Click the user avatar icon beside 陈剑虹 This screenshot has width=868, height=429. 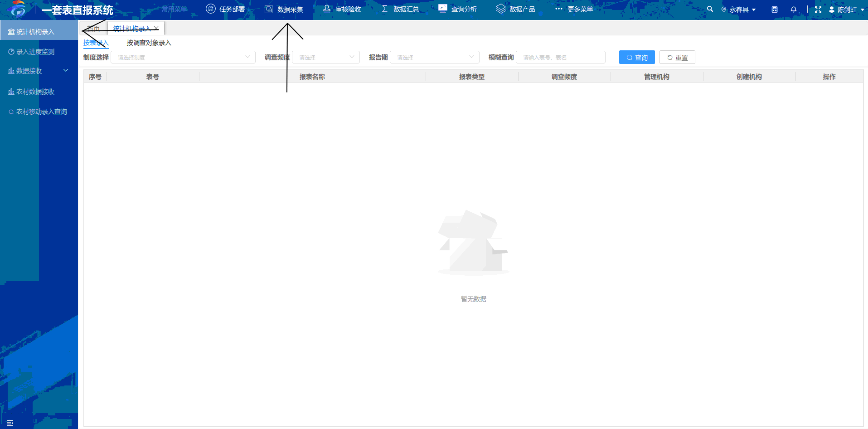coord(831,10)
